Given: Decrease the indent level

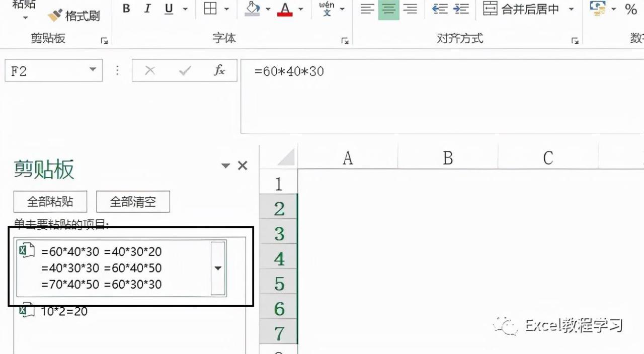Looking at the screenshot, I should tap(440, 9).
